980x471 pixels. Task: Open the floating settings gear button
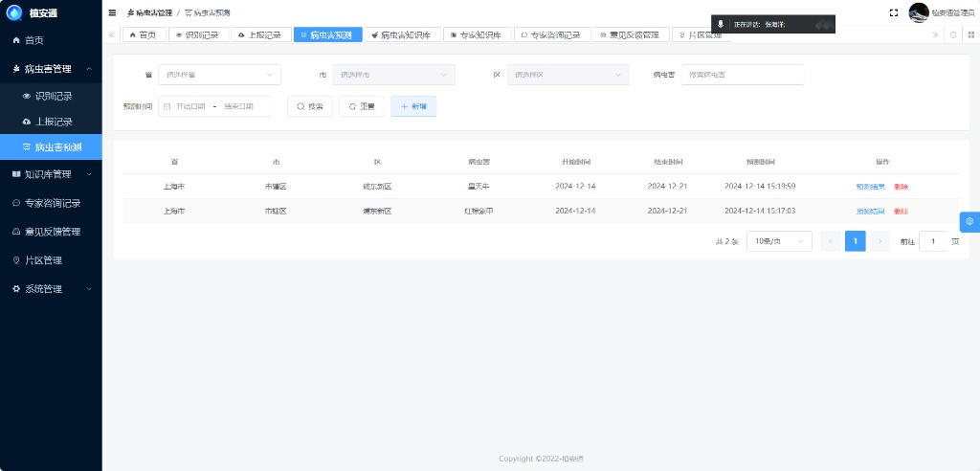[969, 221]
